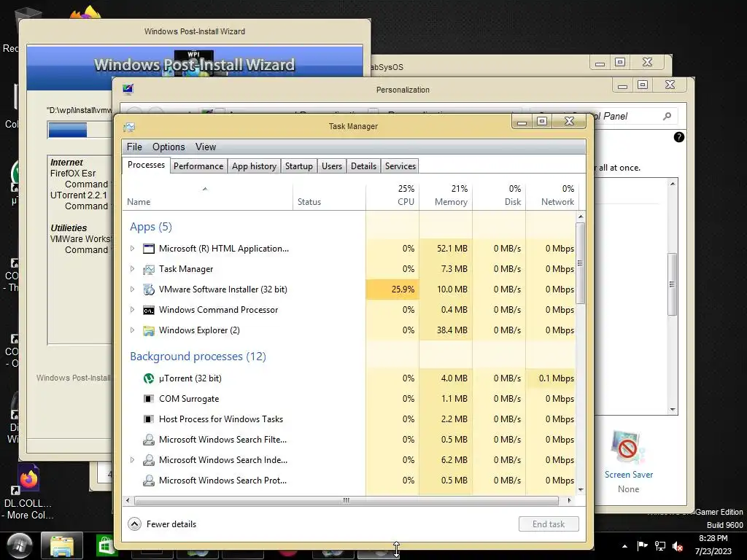Click the Microsoft (R) HTML Application icon
The image size is (747, 560).
pos(149,249)
